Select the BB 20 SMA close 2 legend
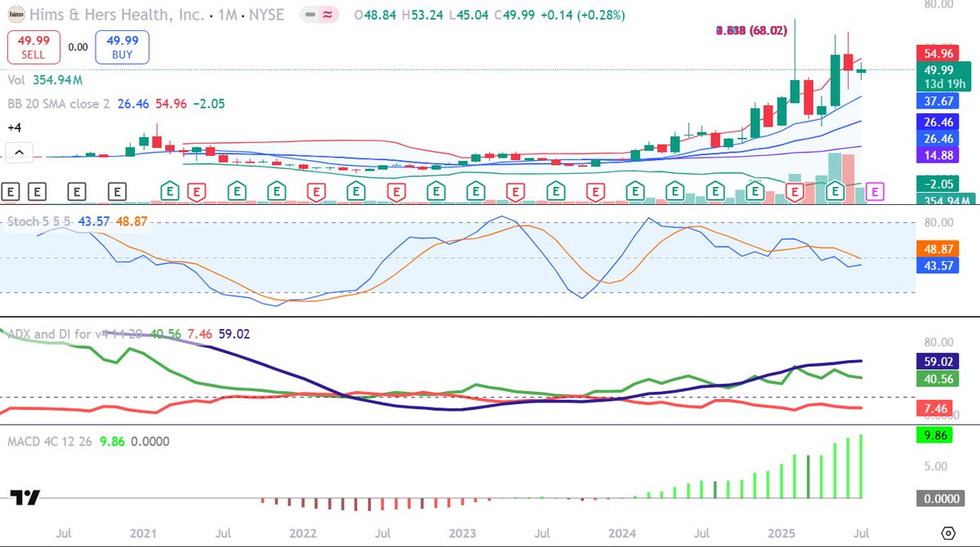The height and width of the screenshot is (547, 980). pyautogui.click(x=116, y=104)
